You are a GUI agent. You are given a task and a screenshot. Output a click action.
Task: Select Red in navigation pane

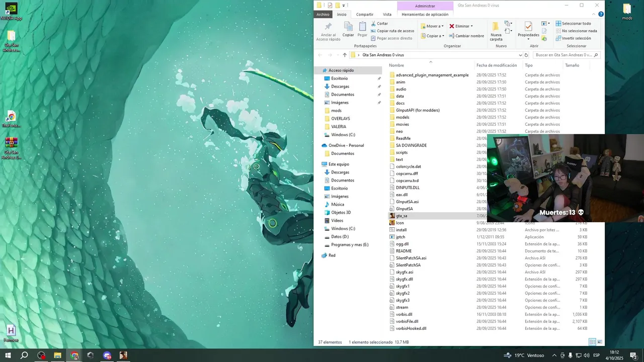(332, 255)
